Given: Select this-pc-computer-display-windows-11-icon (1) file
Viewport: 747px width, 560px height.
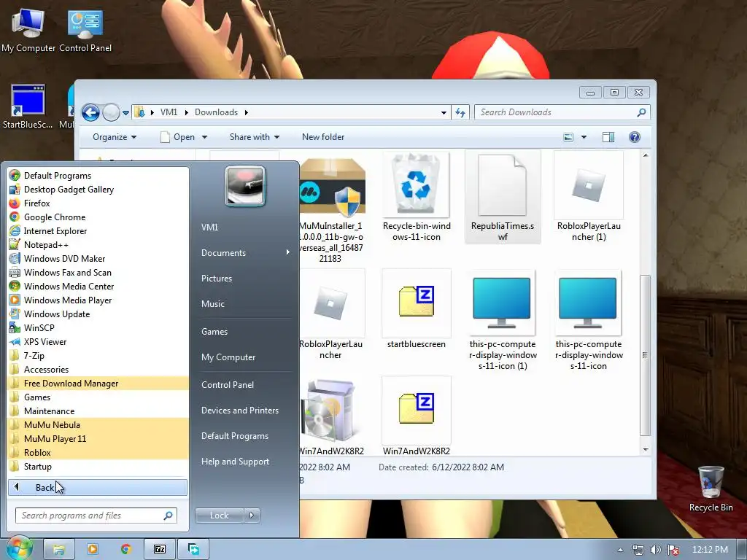Looking at the screenshot, I should 503,320.
